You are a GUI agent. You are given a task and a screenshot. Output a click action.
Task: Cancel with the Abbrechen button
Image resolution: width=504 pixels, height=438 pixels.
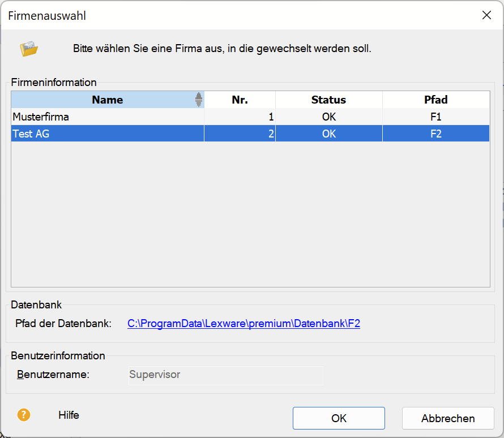pyautogui.click(x=447, y=418)
